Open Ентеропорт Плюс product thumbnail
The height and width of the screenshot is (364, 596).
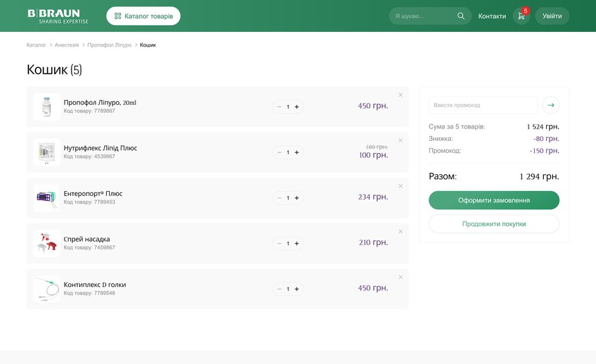coord(47,198)
